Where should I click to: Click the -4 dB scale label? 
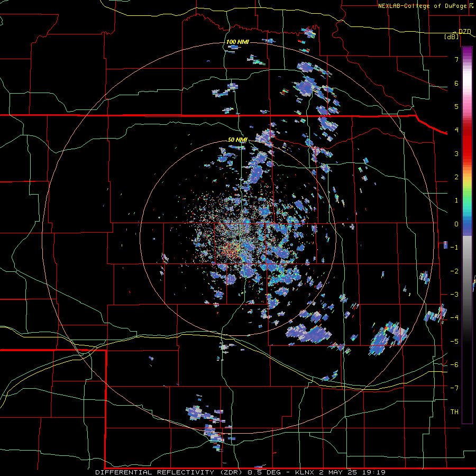click(x=454, y=318)
